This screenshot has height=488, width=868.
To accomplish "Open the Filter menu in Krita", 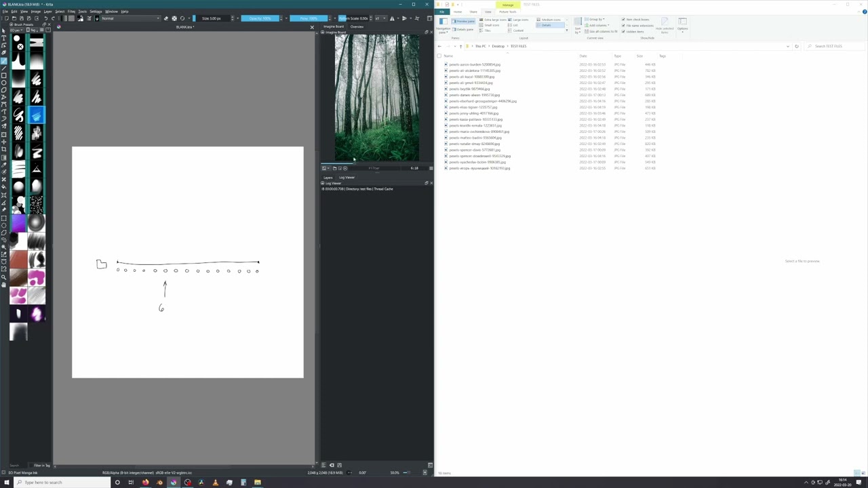I will (71, 12).
